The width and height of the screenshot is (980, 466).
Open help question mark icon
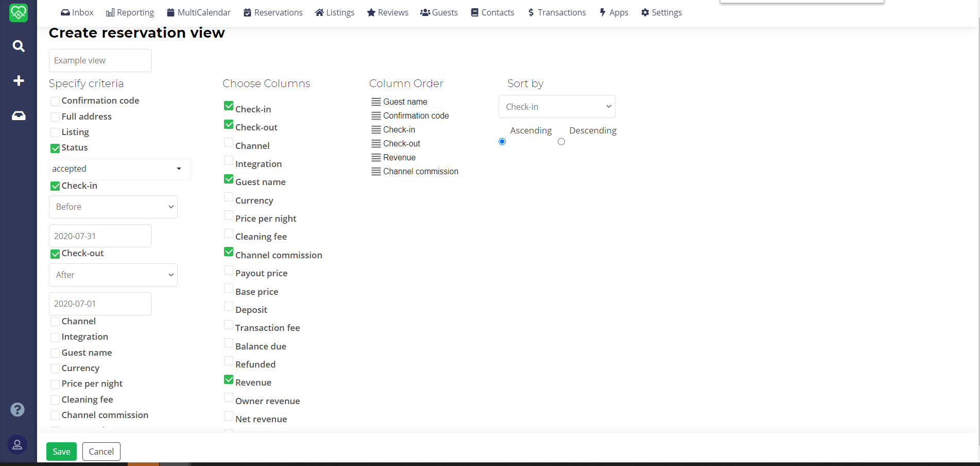point(18,410)
